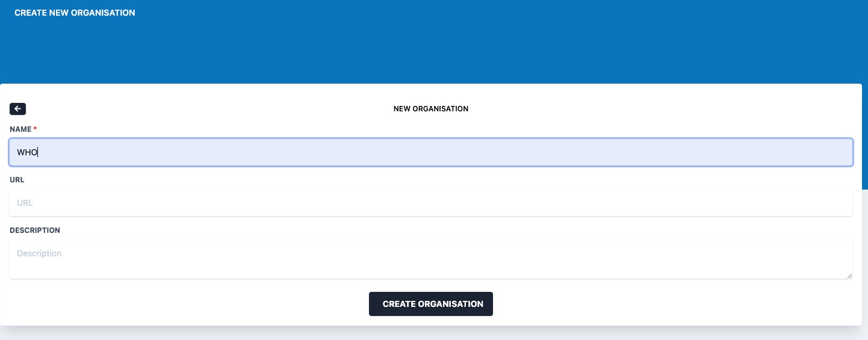Image resolution: width=868 pixels, height=340 pixels.
Task: Focus the Name field containing WHO
Action: (431, 152)
